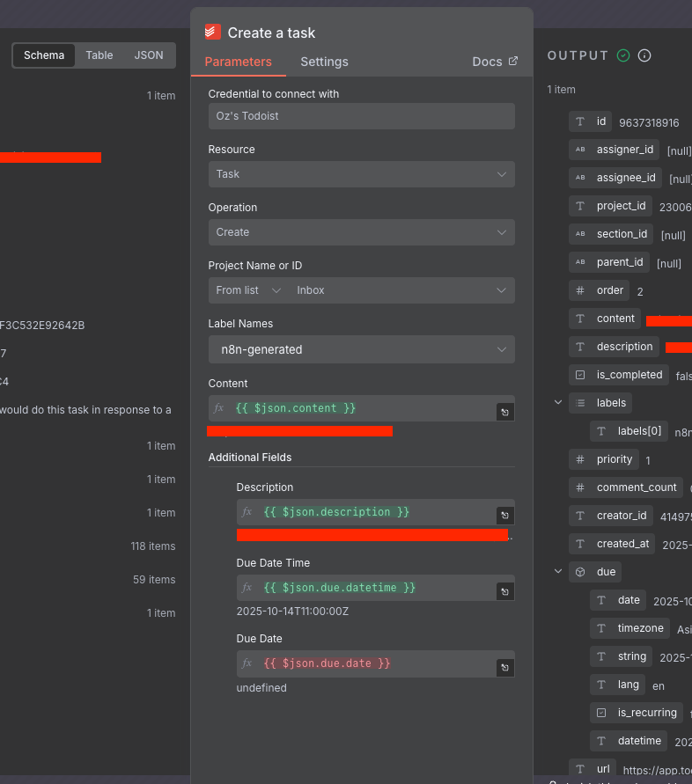Click the Todoist logo icon in header

212,33
